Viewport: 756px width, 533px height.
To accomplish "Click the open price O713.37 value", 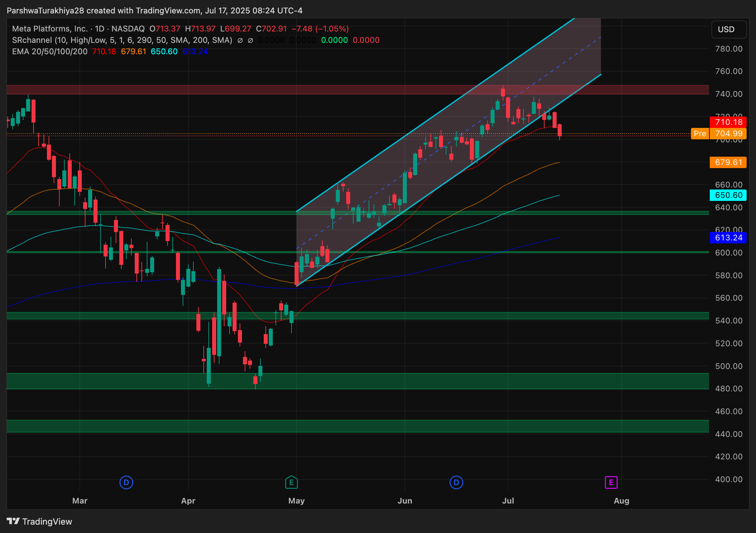I will (165, 29).
